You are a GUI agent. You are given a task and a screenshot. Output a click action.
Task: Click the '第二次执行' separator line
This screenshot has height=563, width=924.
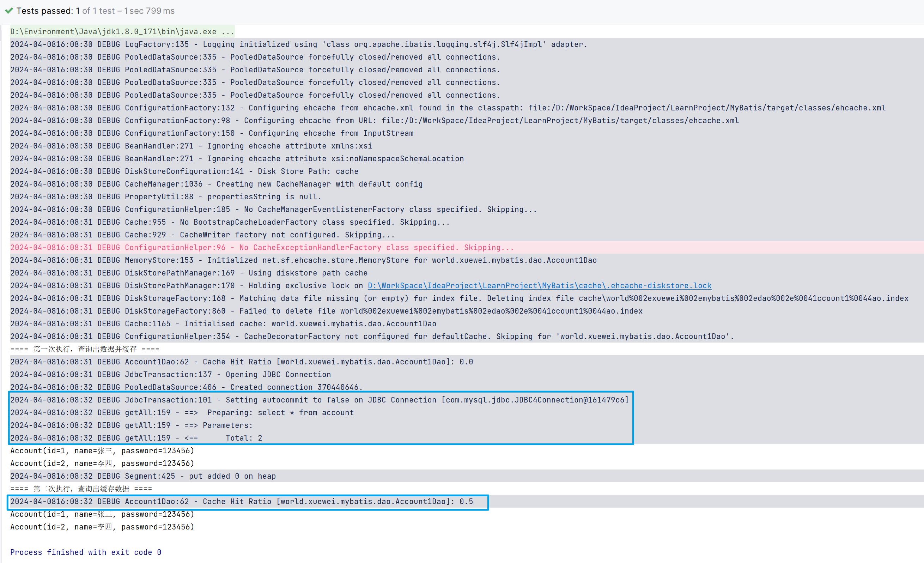click(x=81, y=489)
